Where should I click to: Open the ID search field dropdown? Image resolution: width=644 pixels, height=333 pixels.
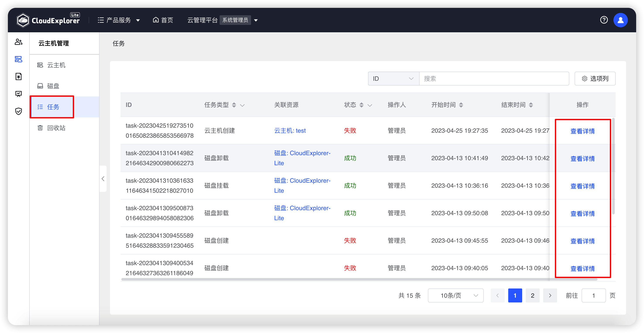point(394,79)
